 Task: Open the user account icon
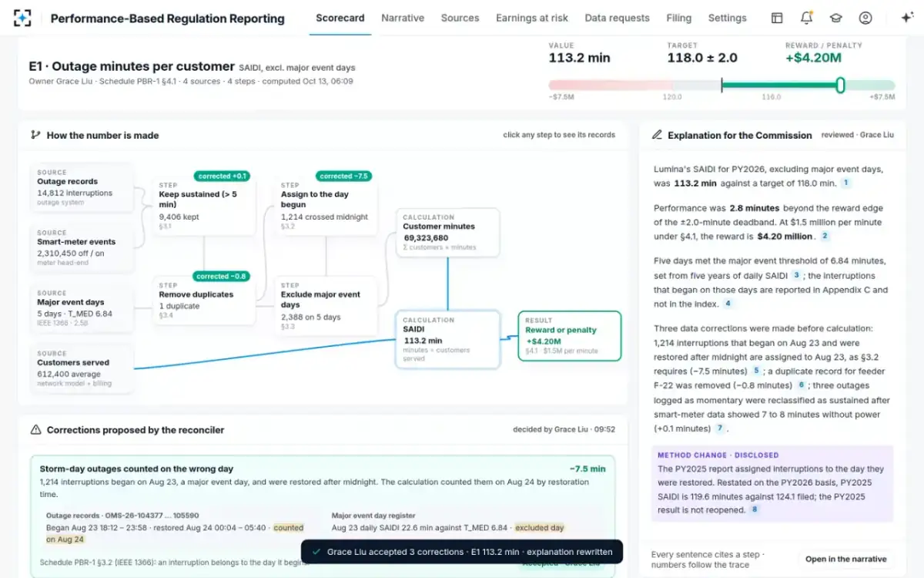coord(865,18)
